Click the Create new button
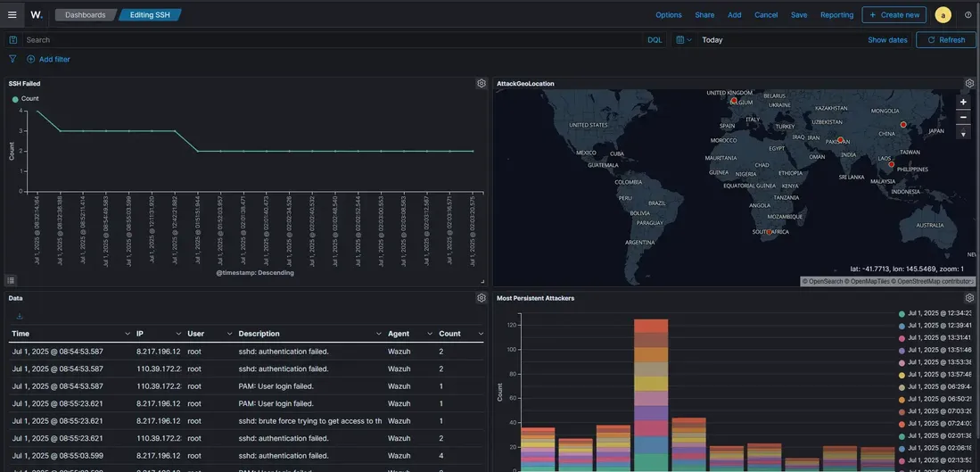Image resolution: width=980 pixels, height=472 pixels. click(x=894, y=15)
